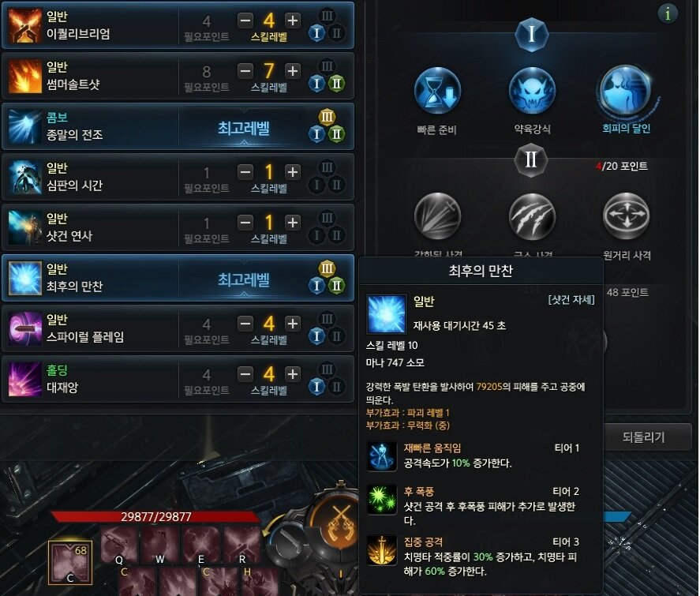The image size is (700, 596).
Task: Select the 종말의 전조 skill row
Action: point(178,126)
